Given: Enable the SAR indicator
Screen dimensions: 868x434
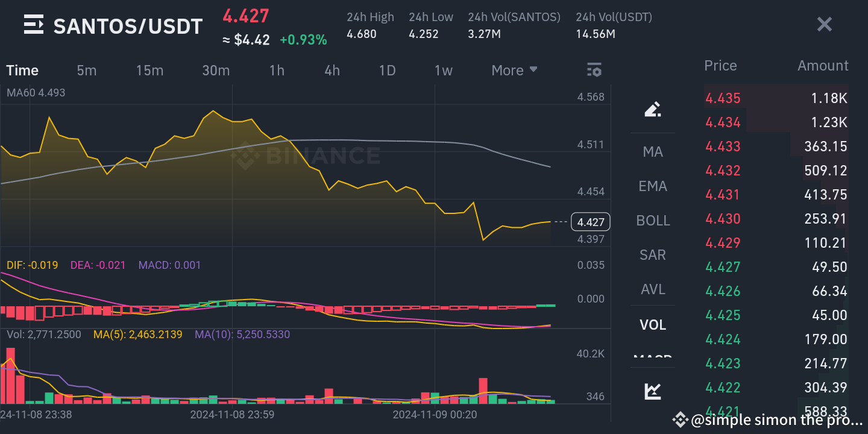Looking at the screenshot, I should click(x=653, y=255).
